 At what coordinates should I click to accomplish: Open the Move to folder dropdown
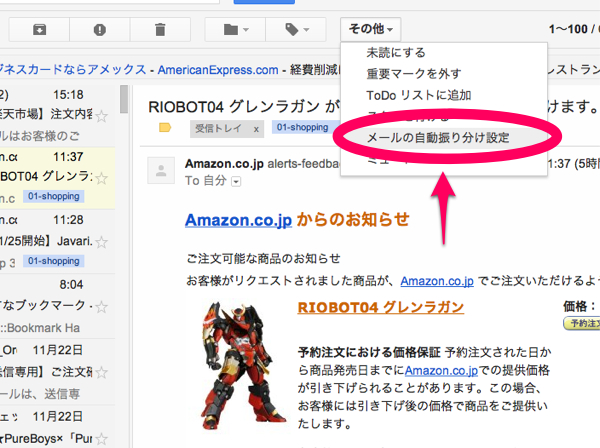pos(235,29)
